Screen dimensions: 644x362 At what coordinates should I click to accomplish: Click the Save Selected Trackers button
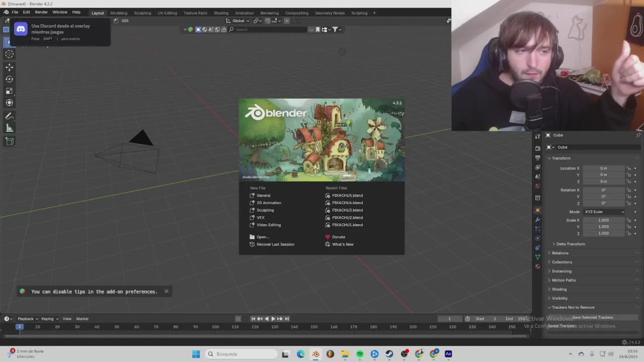click(x=593, y=317)
